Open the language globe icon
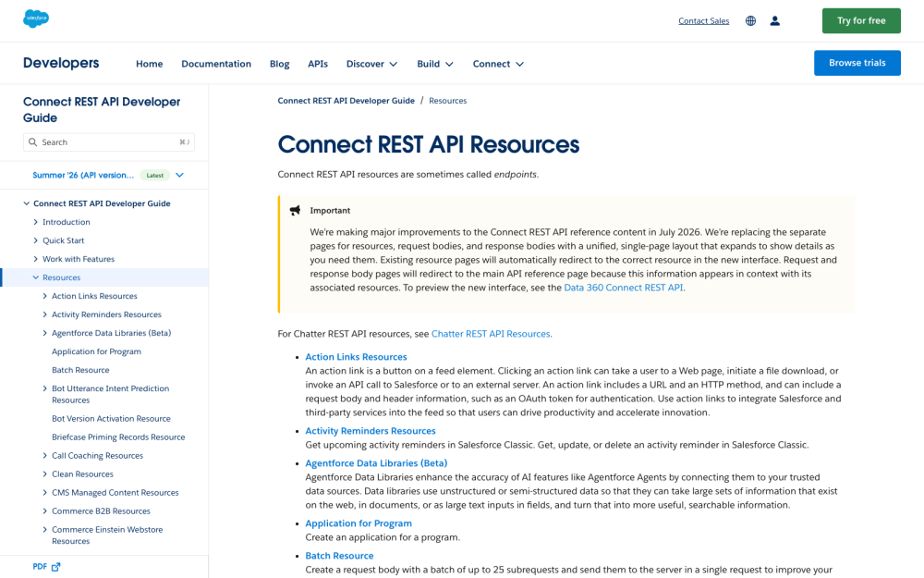 [x=750, y=21]
